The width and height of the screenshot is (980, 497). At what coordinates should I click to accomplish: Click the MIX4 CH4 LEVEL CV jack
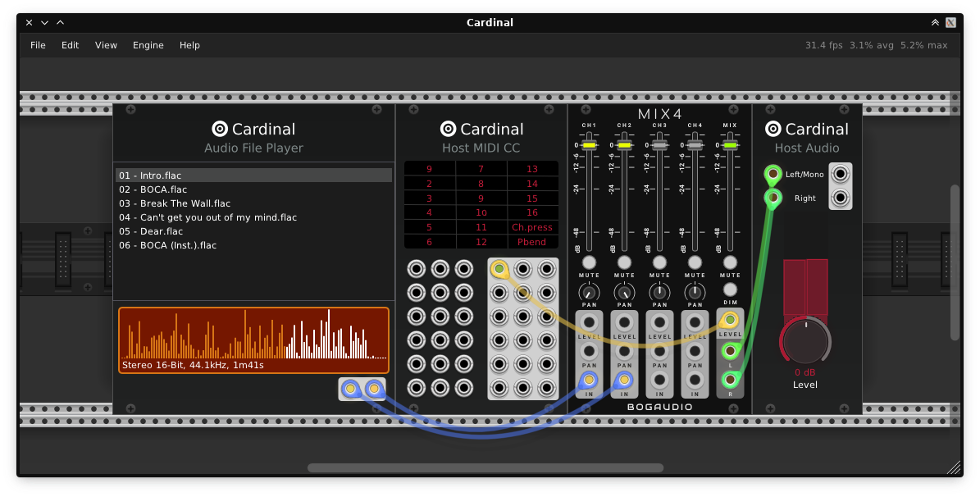[695, 322]
